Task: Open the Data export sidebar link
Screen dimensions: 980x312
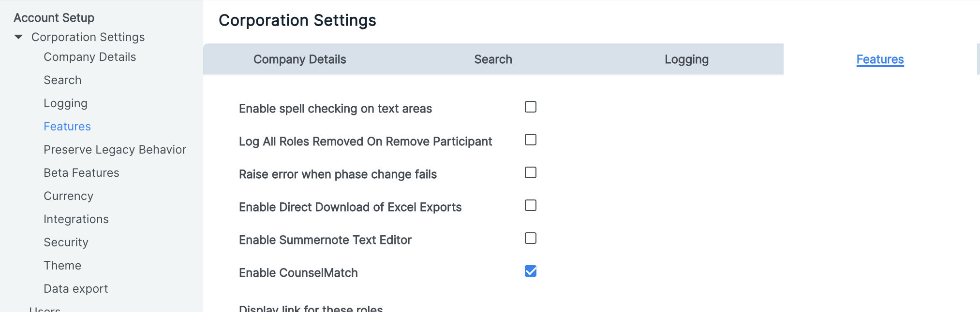Action: [75, 289]
